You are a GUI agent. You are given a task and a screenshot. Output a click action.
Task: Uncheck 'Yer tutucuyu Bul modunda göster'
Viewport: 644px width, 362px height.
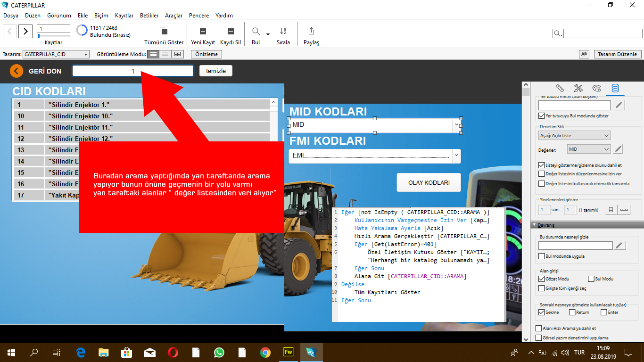click(x=541, y=115)
